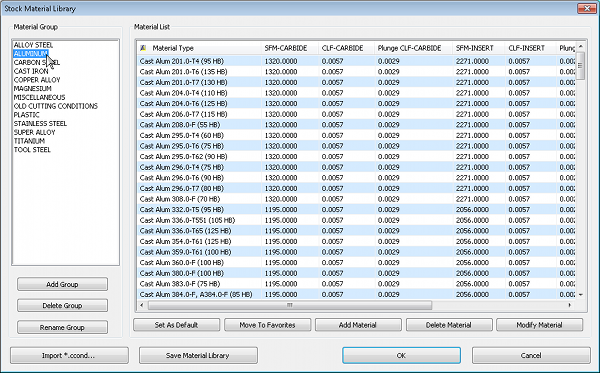The image size is (600, 373).
Task: Choose the PLASTIC material group
Action: tap(26, 115)
